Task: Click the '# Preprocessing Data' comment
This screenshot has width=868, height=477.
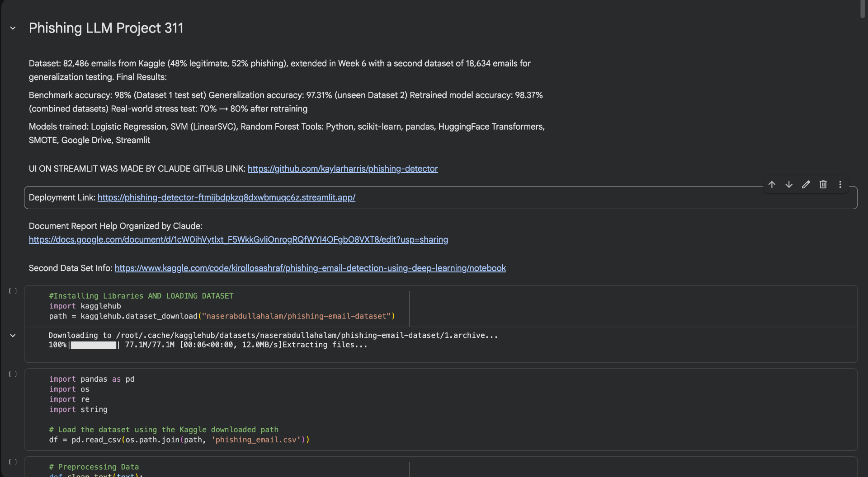Action: pos(94,467)
